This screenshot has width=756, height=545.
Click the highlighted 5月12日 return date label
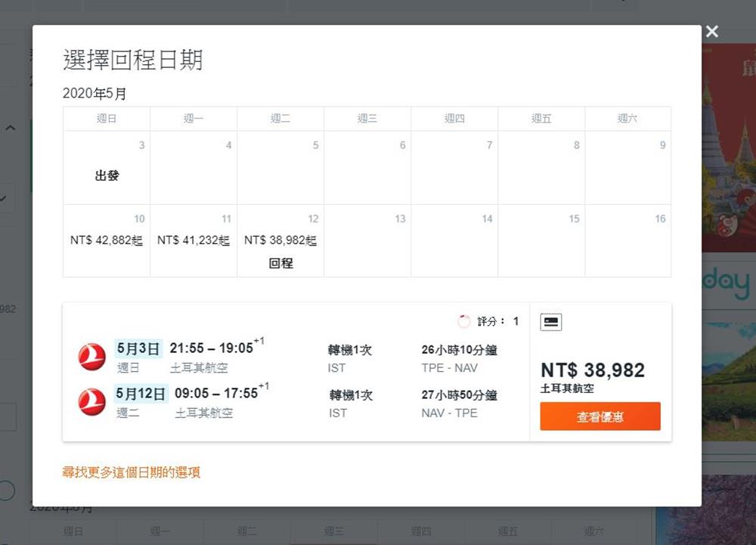[x=141, y=394]
